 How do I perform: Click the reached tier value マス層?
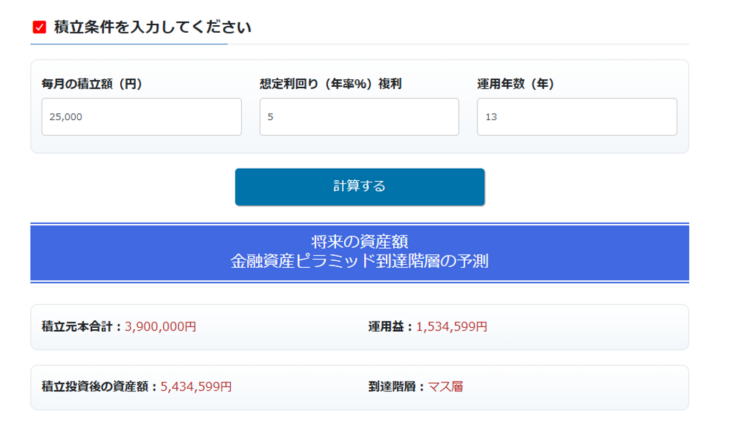(446, 387)
